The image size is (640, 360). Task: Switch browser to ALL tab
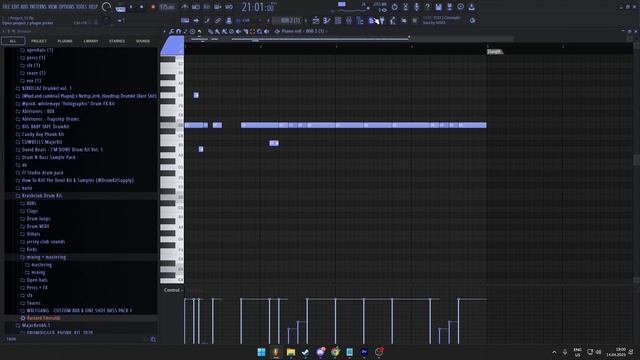coord(13,41)
